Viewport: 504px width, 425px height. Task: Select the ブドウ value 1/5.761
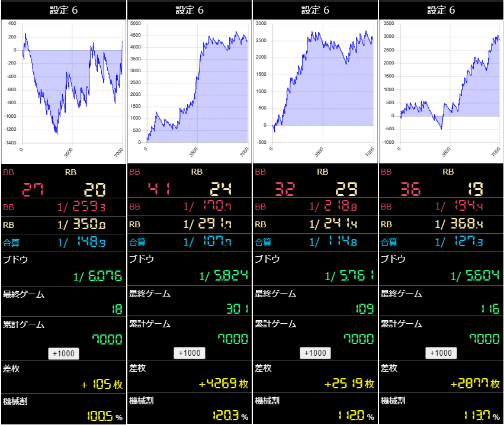(x=349, y=275)
